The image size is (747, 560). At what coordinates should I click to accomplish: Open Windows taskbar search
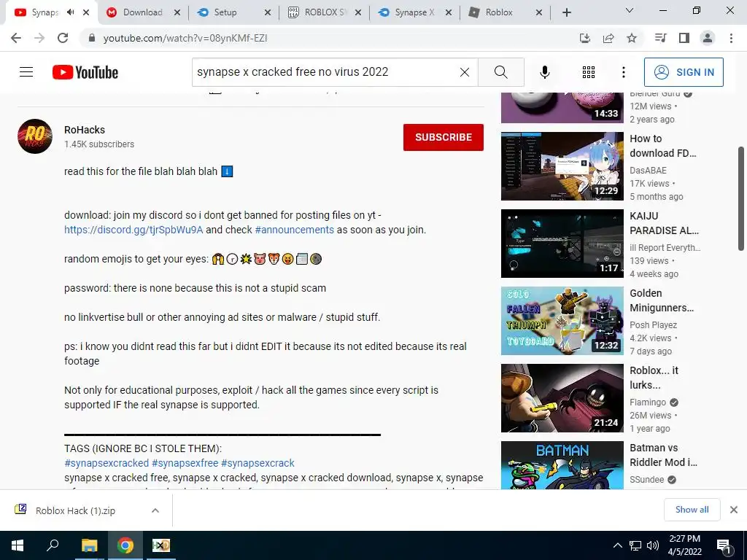[x=53, y=545]
